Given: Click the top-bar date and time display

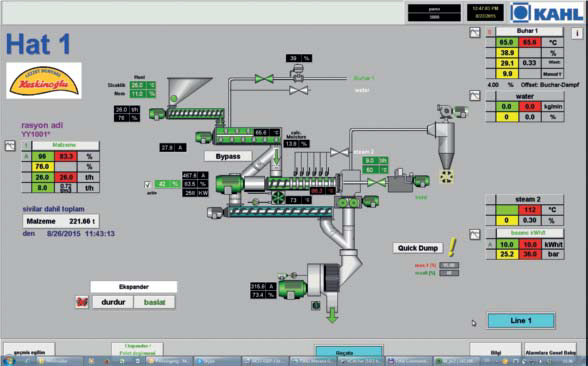Looking at the screenshot, I should click(x=485, y=13).
